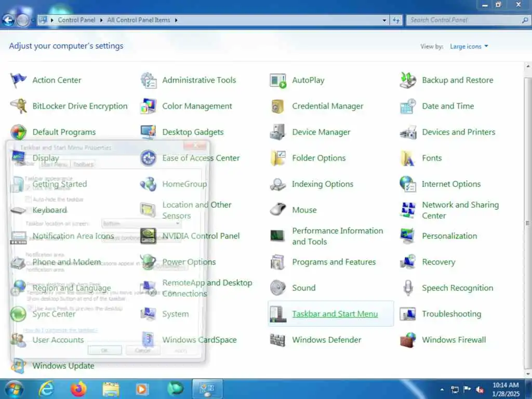Open the address bar history dropdown arrow
The width and height of the screenshot is (532, 399).
coord(384,20)
